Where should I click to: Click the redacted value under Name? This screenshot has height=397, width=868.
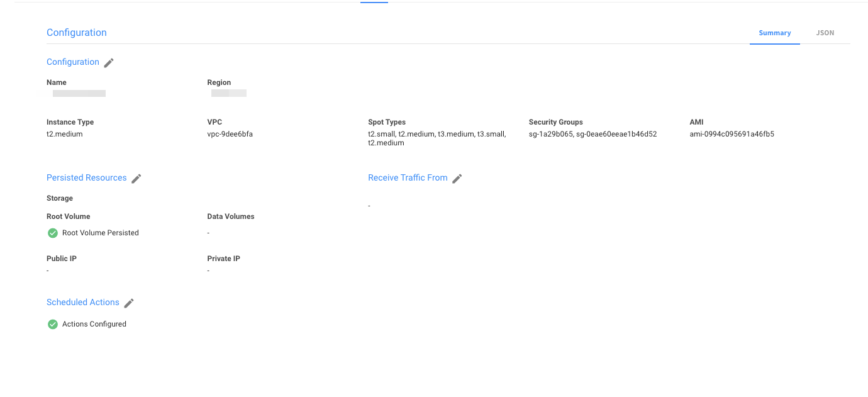click(x=79, y=94)
